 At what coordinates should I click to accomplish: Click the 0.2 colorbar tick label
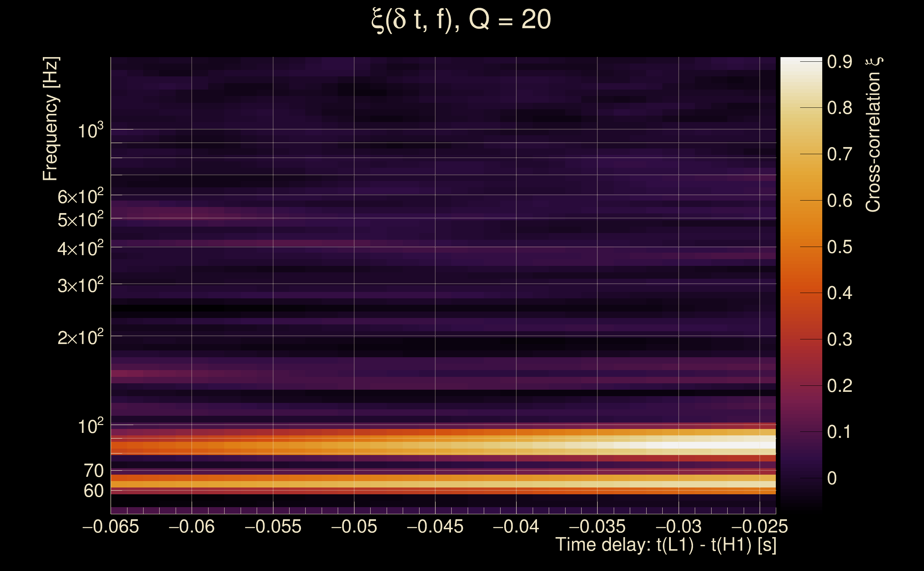(x=839, y=385)
